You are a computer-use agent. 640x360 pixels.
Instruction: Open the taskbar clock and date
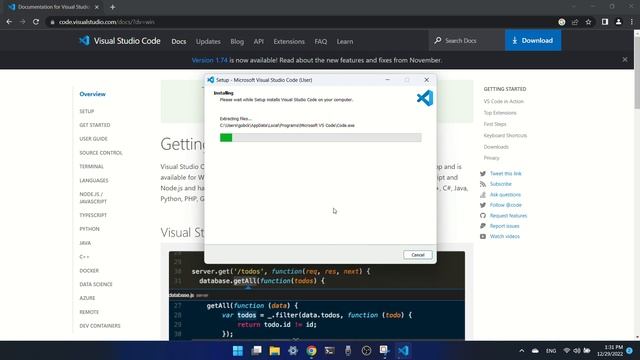pyautogui.click(x=610, y=351)
